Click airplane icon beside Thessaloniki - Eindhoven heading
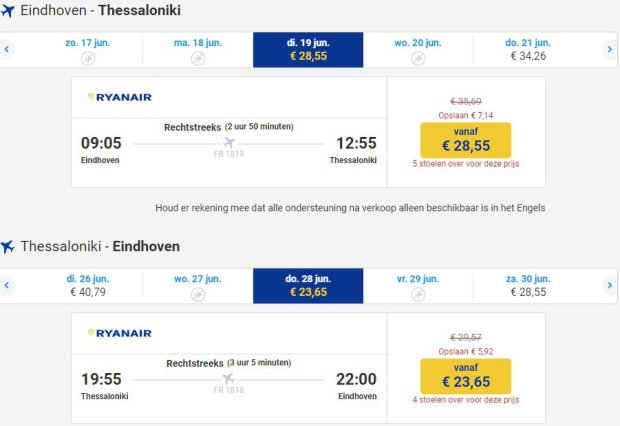620x426 pixels. coord(9,246)
